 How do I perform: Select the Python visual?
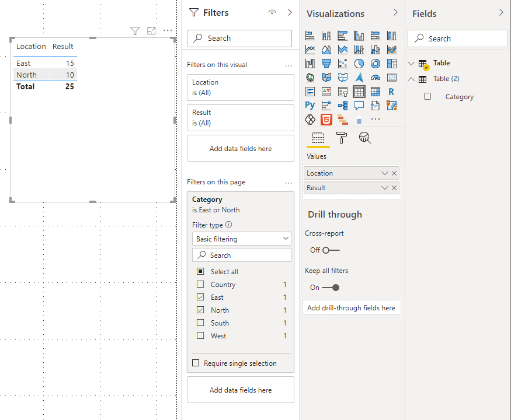click(x=310, y=106)
